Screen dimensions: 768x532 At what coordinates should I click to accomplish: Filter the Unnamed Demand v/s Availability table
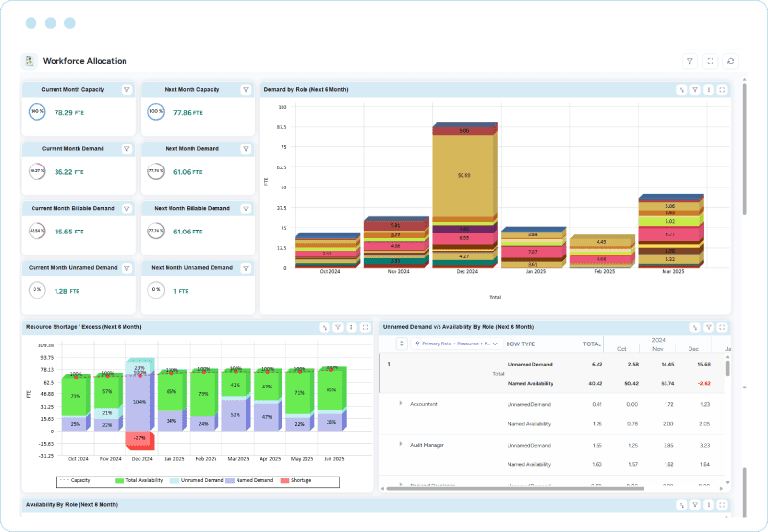click(709, 327)
